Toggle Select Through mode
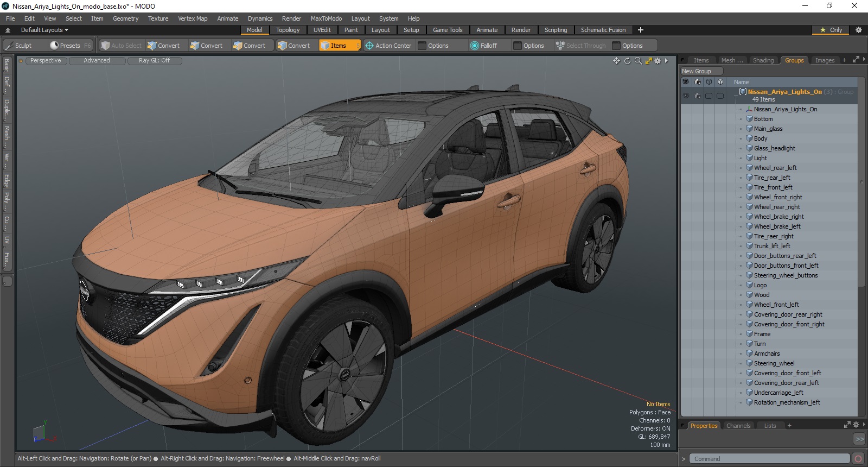The image size is (868, 467). tap(581, 46)
